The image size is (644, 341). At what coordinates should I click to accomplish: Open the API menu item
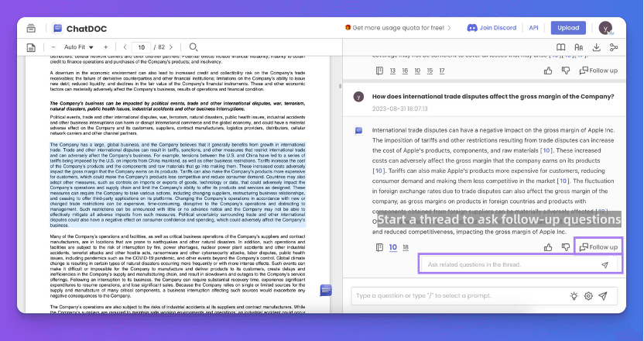pyautogui.click(x=533, y=28)
